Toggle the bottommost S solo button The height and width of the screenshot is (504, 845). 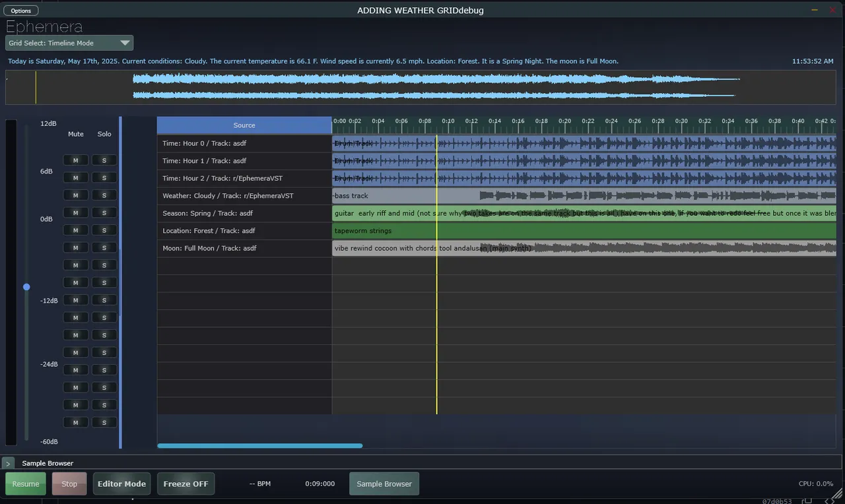pyautogui.click(x=104, y=422)
